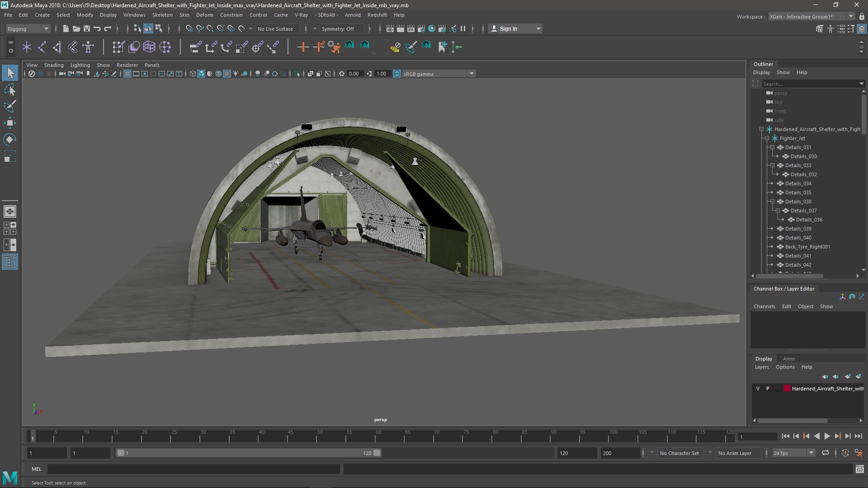Toggle textured display in viewport
The height and width of the screenshot is (488, 868).
click(x=227, y=74)
